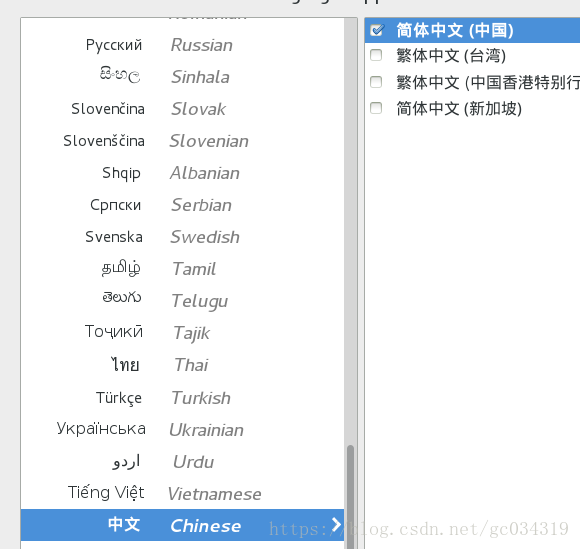Image resolution: width=580 pixels, height=549 pixels.
Task: Select 繁体中文 (台湾) locale text
Action: click(451, 55)
